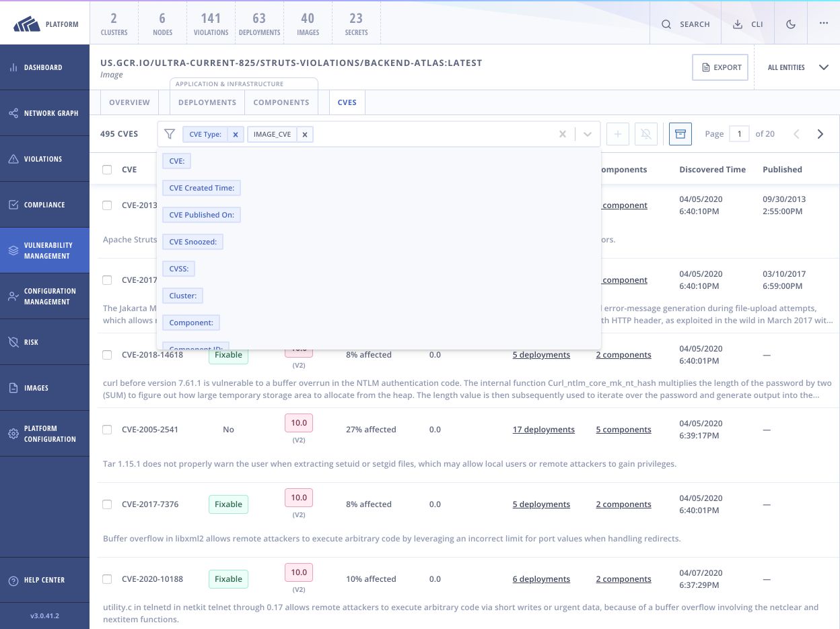Click the filter funnel icon
This screenshot has width=840, height=629.
(170, 134)
